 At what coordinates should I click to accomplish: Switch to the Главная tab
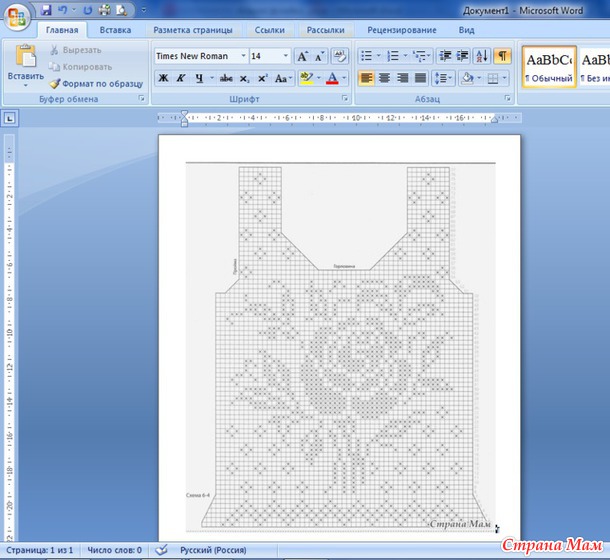62,30
